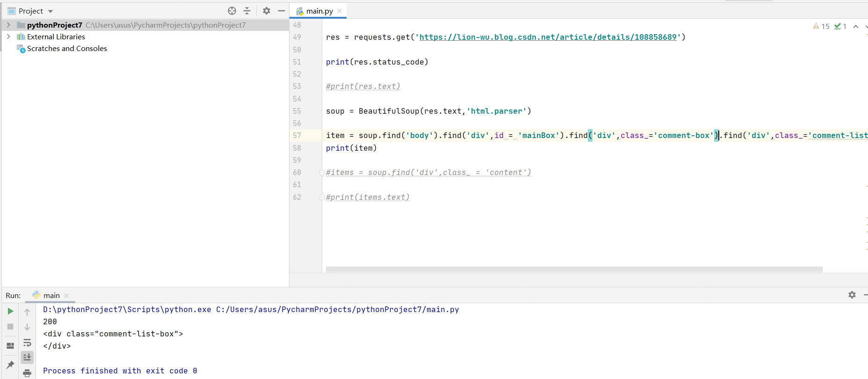Click the restore layout icon
Image resolution: width=868 pixels, height=379 pixels.
click(x=10, y=346)
